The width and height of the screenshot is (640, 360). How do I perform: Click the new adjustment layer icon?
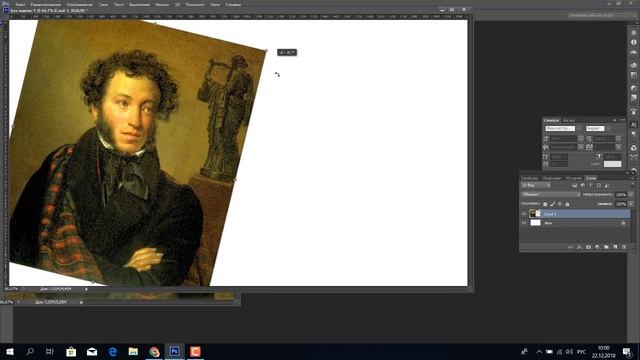pyautogui.click(x=597, y=247)
